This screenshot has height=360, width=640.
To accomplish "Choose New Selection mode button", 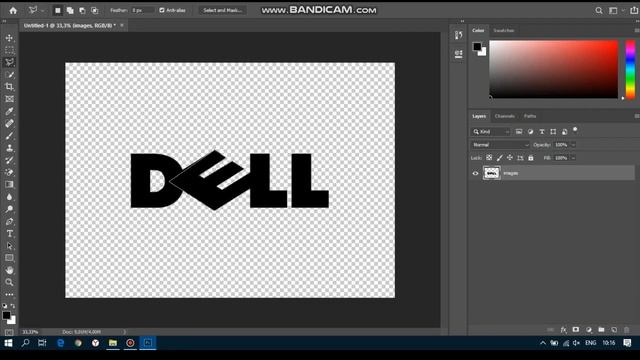I will tap(58, 11).
